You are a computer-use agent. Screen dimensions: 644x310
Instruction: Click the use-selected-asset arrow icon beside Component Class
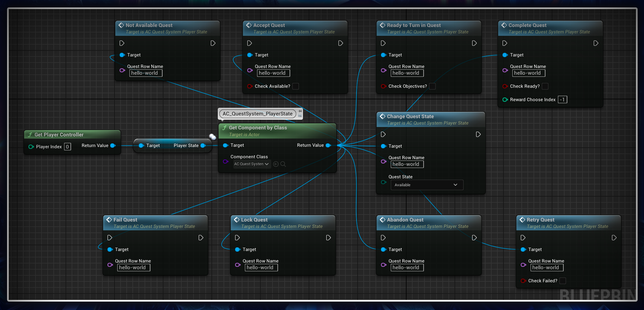[276, 164]
